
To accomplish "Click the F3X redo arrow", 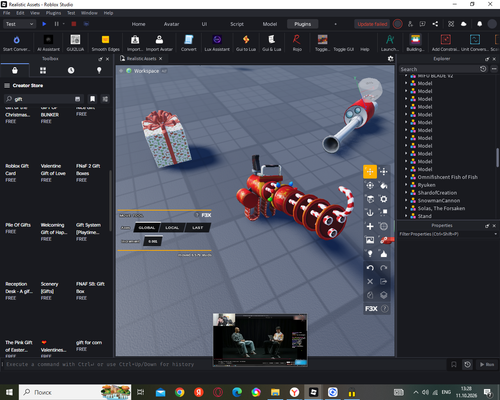I will pos(384,268).
